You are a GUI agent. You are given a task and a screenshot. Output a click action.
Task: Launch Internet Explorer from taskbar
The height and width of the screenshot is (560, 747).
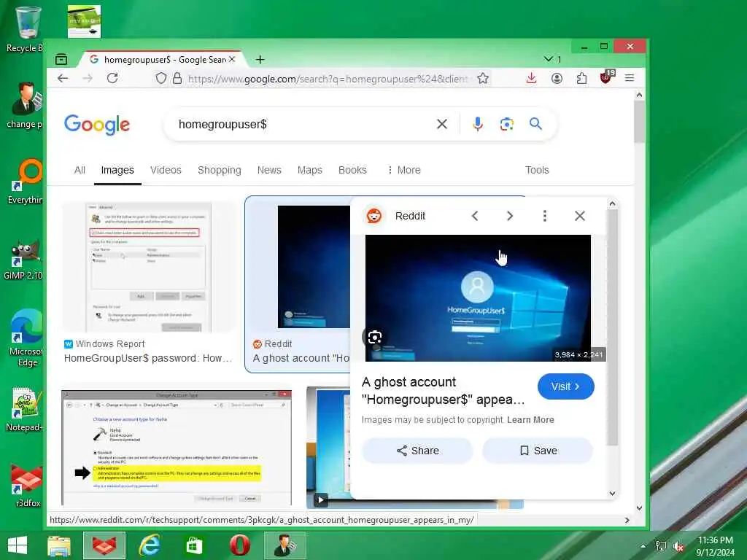[149, 545]
